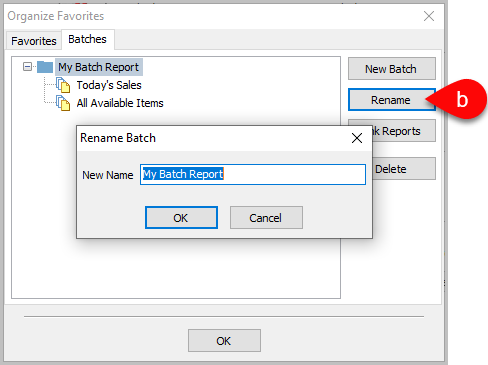Click the My Batch Report folder icon
This screenshot has width=488, height=365.
pos(45,67)
